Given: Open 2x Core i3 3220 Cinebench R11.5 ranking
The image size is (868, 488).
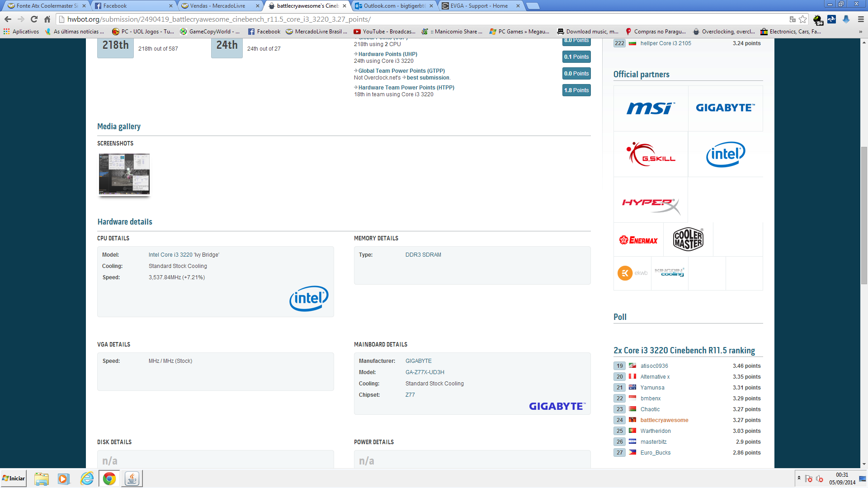Looking at the screenshot, I should 684,351.
